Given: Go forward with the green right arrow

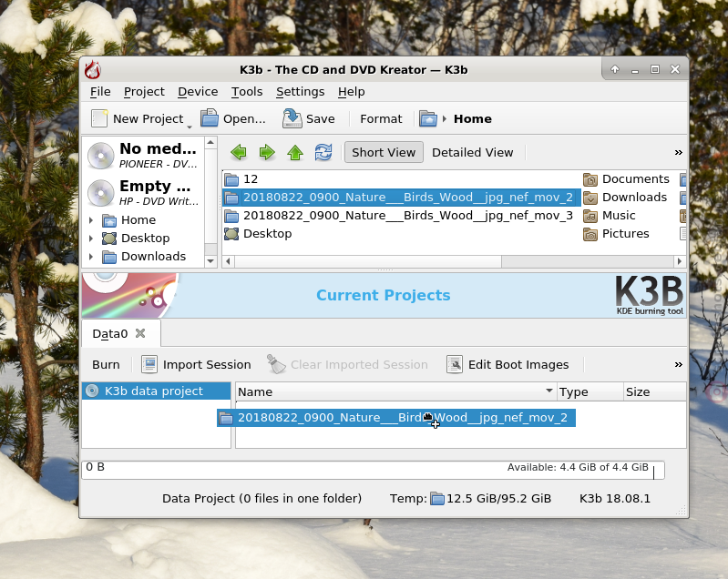Looking at the screenshot, I should point(267,152).
